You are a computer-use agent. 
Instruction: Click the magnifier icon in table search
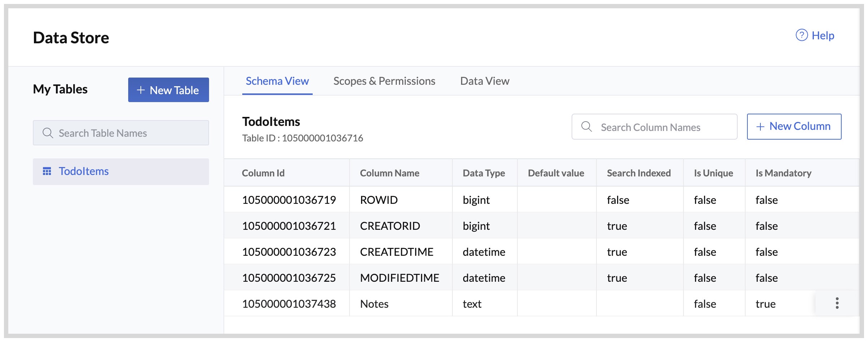[48, 133]
